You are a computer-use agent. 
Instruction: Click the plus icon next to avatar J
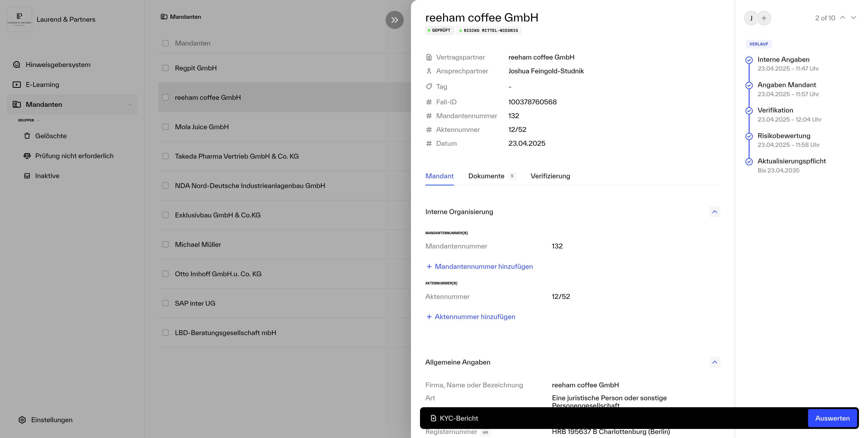click(764, 18)
